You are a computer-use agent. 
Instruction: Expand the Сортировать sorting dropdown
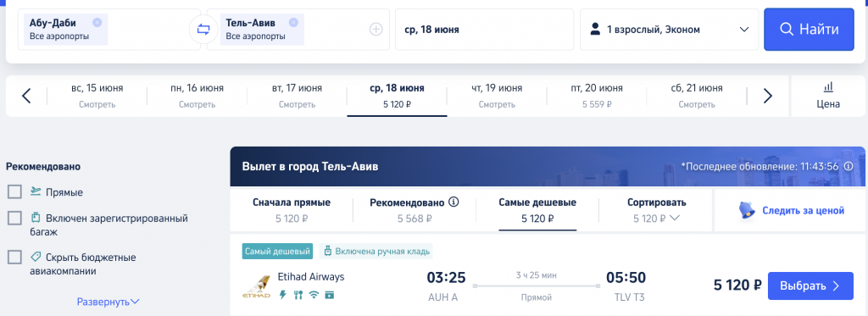tap(657, 210)
